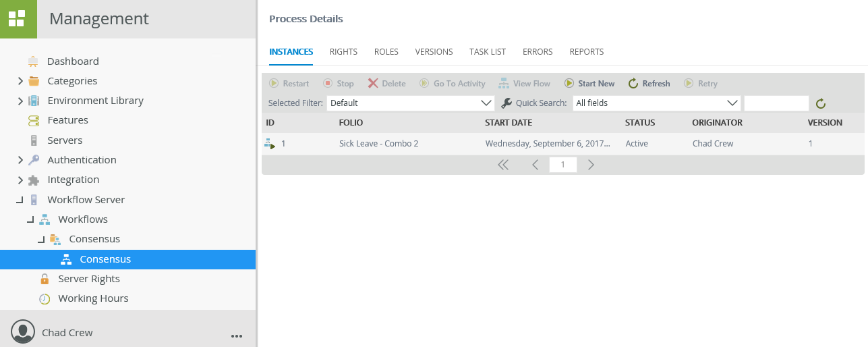Expand the Integration tree node
The height and width of the screenshot is (347, 868).
coord(20,180)
